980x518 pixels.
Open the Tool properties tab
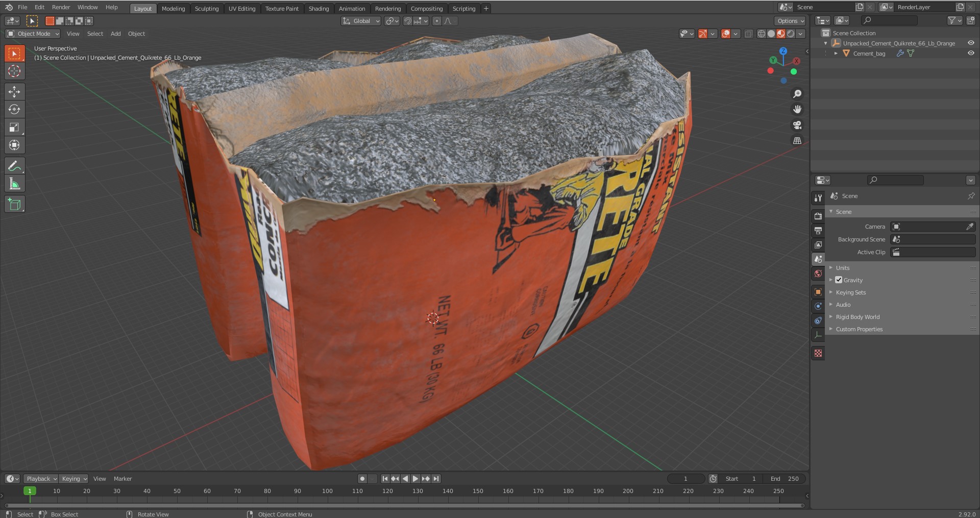click(x=818, y=198)
